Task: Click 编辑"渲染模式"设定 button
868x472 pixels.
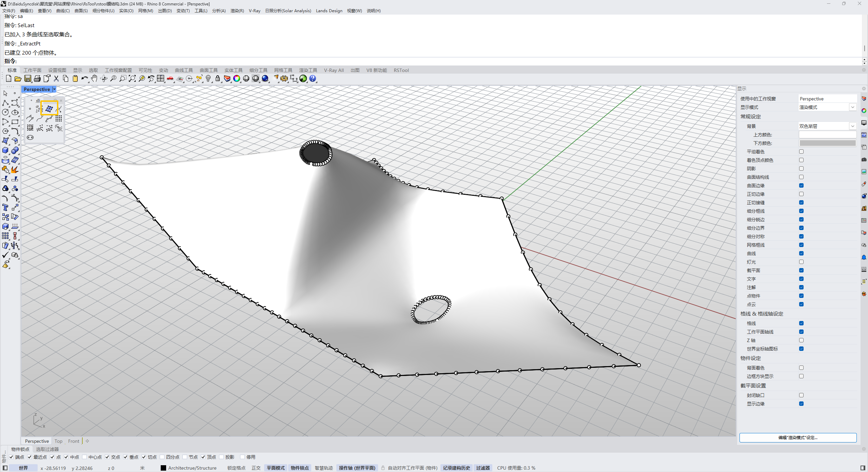Action: (x=797, y=438)
